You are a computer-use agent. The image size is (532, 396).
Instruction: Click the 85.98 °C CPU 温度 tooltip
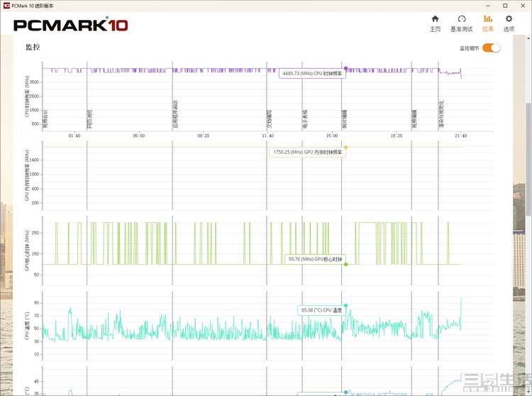[321, 310]
